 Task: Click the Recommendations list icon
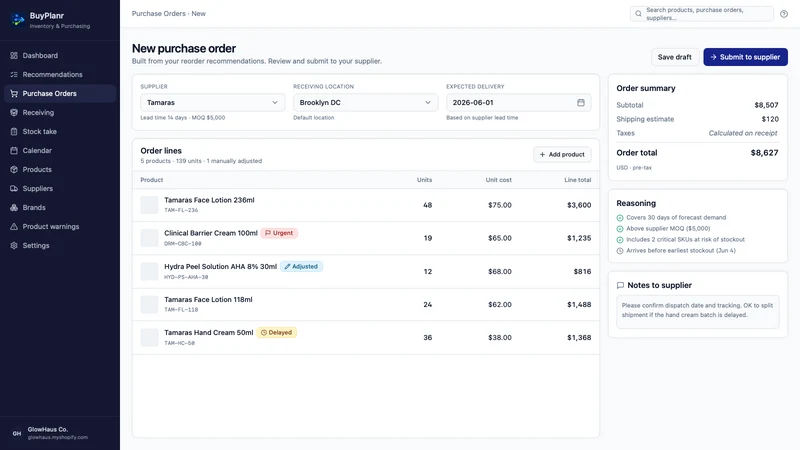point(14,74)
